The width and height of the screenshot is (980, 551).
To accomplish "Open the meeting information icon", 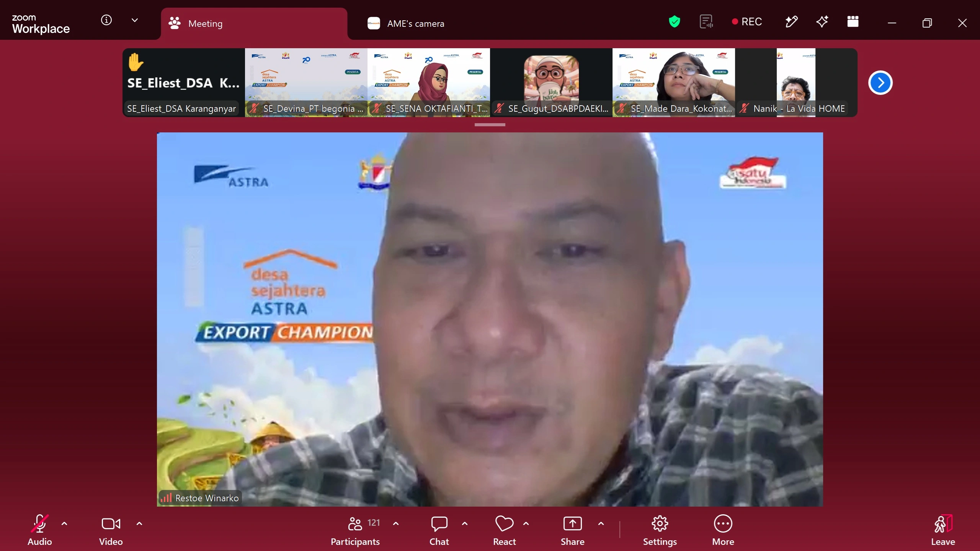I will pyautogui.click(x=106, y=20).
